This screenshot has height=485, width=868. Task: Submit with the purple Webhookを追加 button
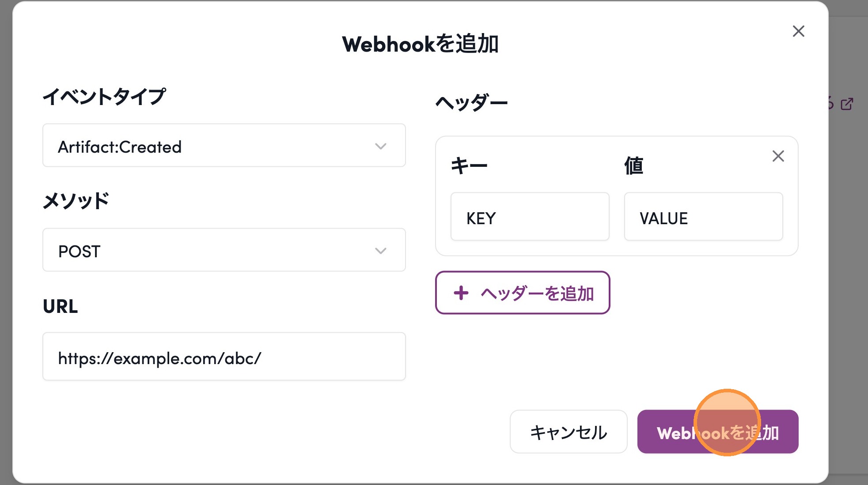point(717,432)
